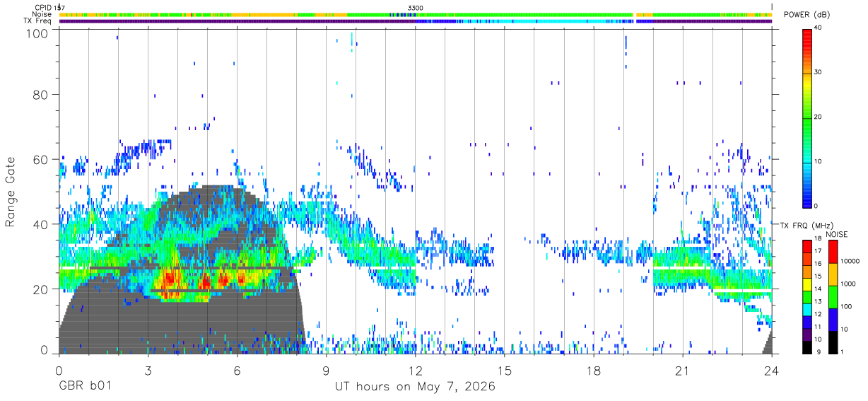
Task: Click the power scale label '40'
Action: (x=818, y=28)
